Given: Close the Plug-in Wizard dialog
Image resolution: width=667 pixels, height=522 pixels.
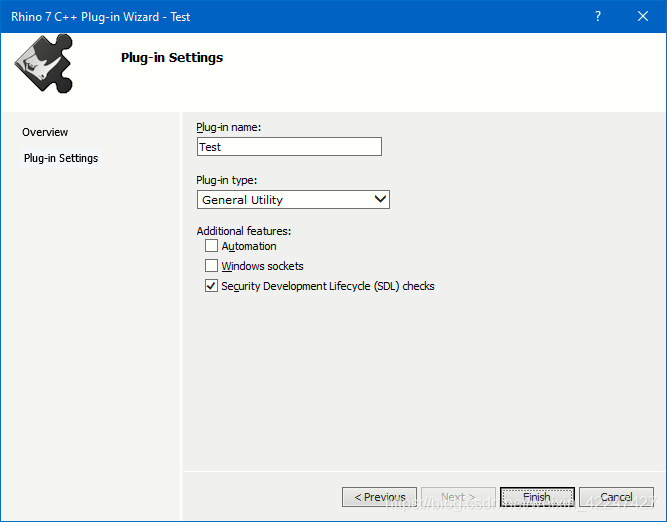Looking at the screenshot, I should click(x=643, y=17).
